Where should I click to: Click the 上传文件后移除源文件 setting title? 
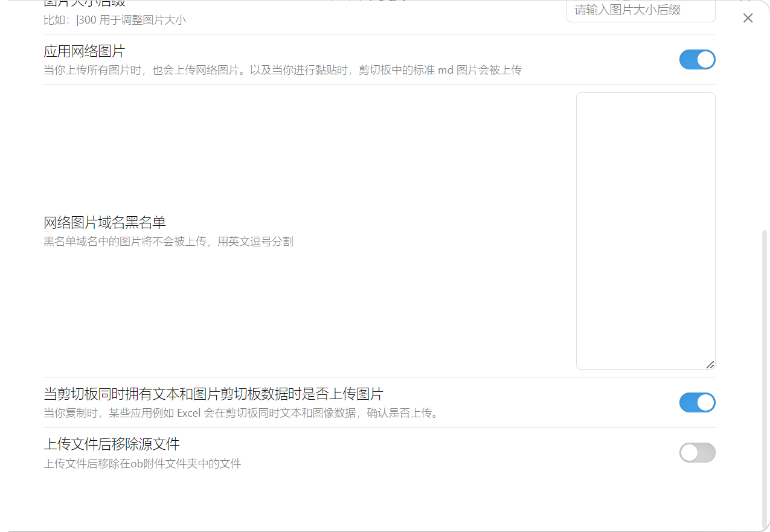pyautogui.click(x=112, y=444)
